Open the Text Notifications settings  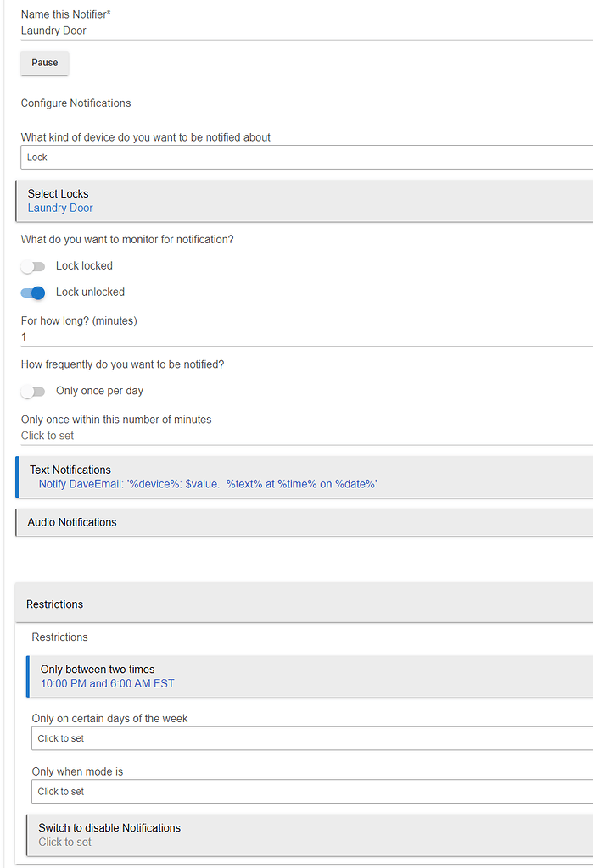[x=70, y=469]
